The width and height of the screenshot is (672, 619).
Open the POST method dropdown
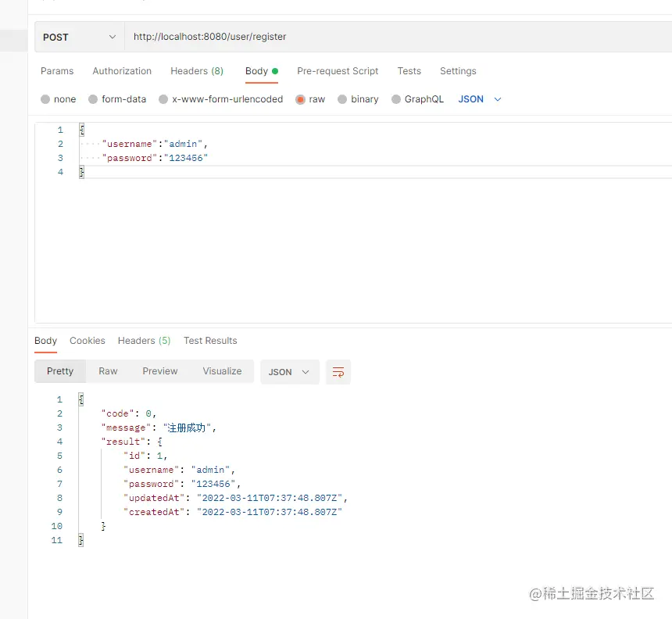[x=79, y=37]
